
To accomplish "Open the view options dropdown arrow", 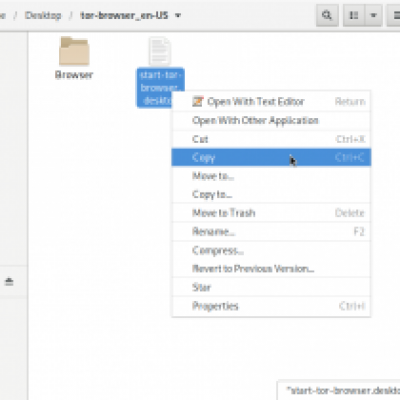I will pyautogui.click(x=373, y=15).
